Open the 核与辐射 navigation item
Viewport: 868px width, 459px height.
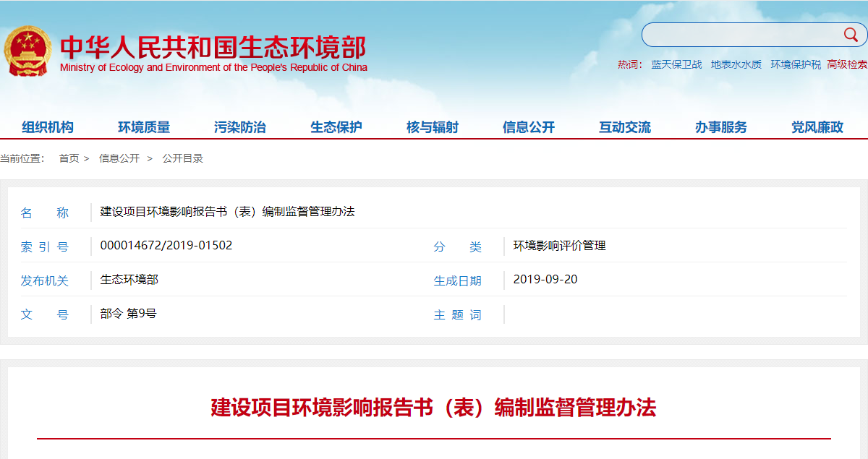tap(433, 127)
